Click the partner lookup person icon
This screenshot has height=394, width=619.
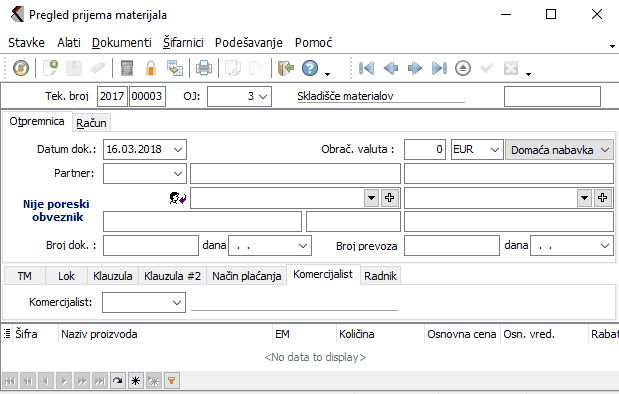(x=177, y=197)
